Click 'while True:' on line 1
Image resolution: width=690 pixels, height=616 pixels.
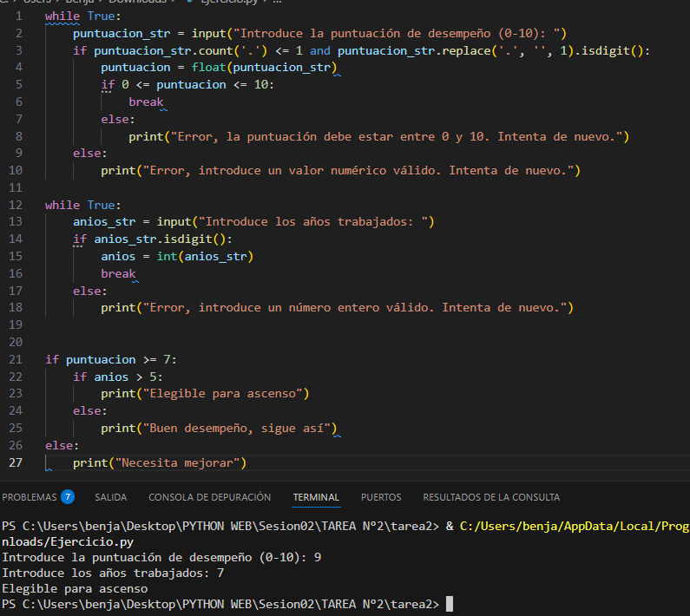(x=82, y=16)
